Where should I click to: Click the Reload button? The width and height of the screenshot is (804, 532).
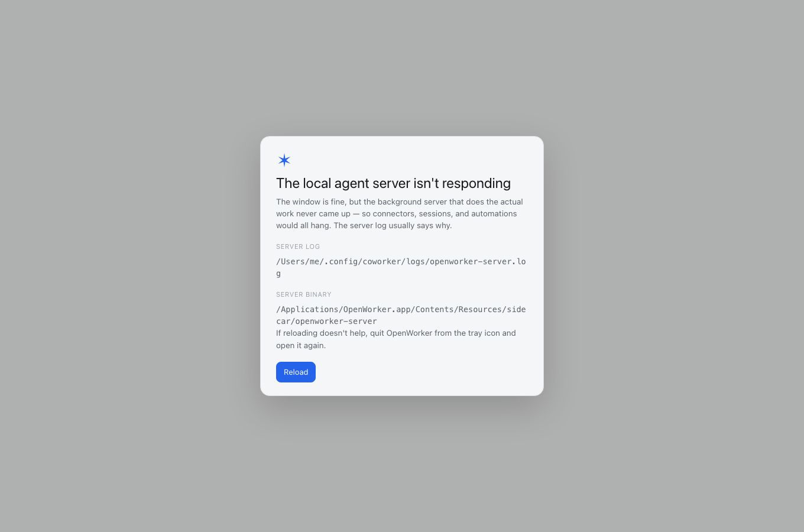tap(296, 372)
